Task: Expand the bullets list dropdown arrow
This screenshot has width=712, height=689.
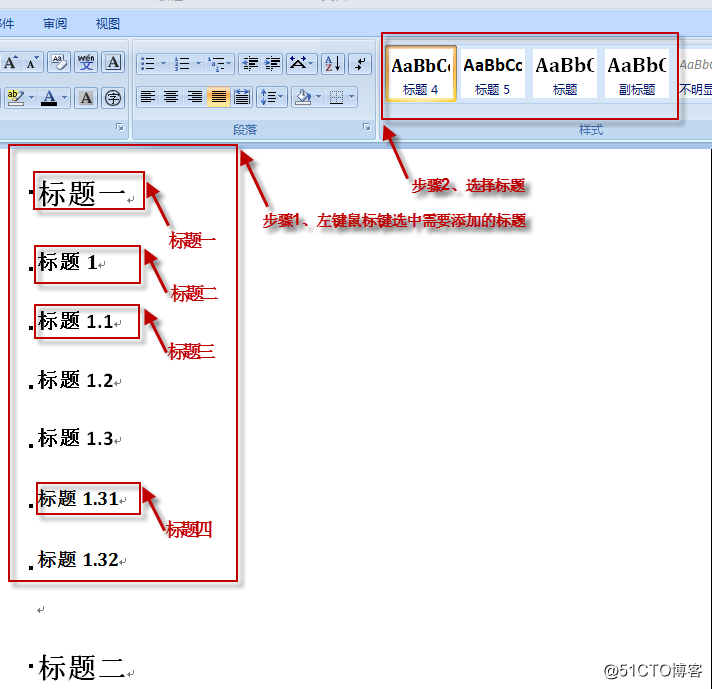Action: pos(163,64)
